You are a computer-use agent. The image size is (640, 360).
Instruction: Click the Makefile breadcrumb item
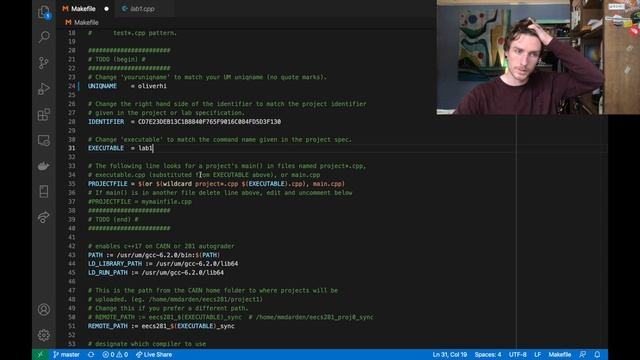click(82, 22)
